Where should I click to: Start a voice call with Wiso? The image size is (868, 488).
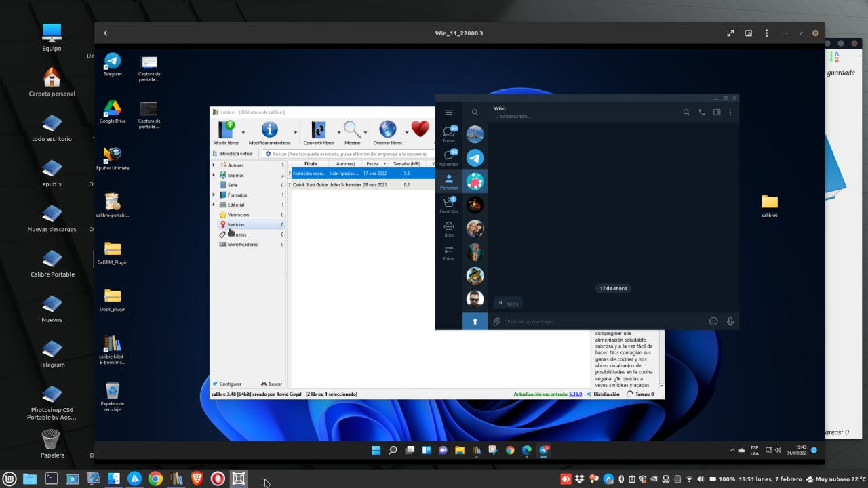[702, 113]
